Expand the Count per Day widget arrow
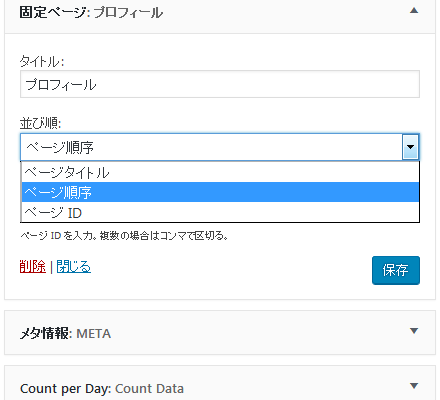Screen dimensions: 440x400 (414, 386)
